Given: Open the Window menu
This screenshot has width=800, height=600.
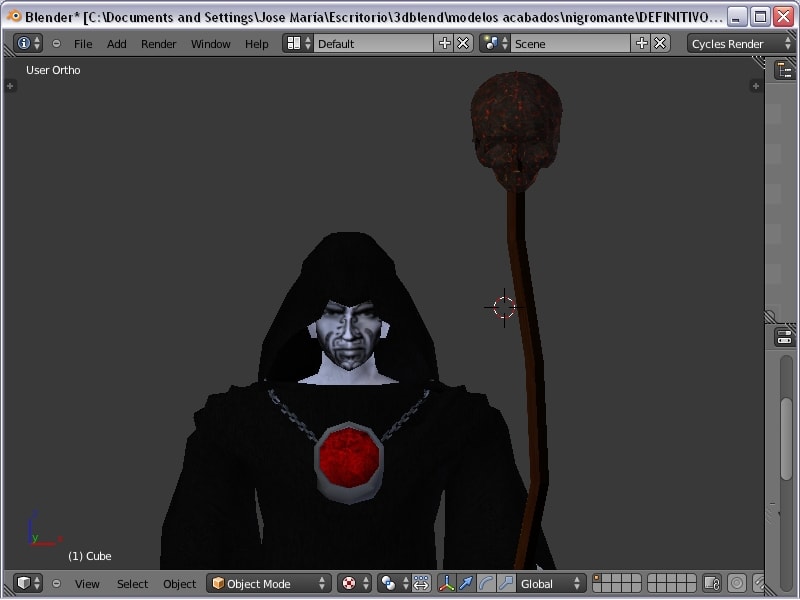Looking at the screenshot, I should [x=211, y=44].
